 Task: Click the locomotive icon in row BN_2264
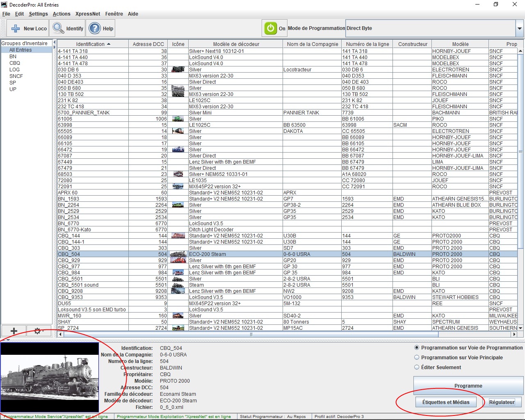[178, 205]
